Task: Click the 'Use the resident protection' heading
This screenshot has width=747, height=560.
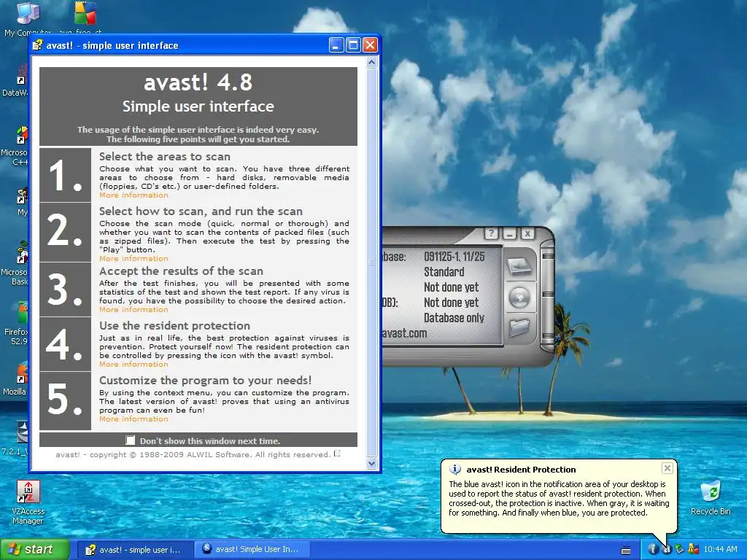Action: [x=174, y=326]
